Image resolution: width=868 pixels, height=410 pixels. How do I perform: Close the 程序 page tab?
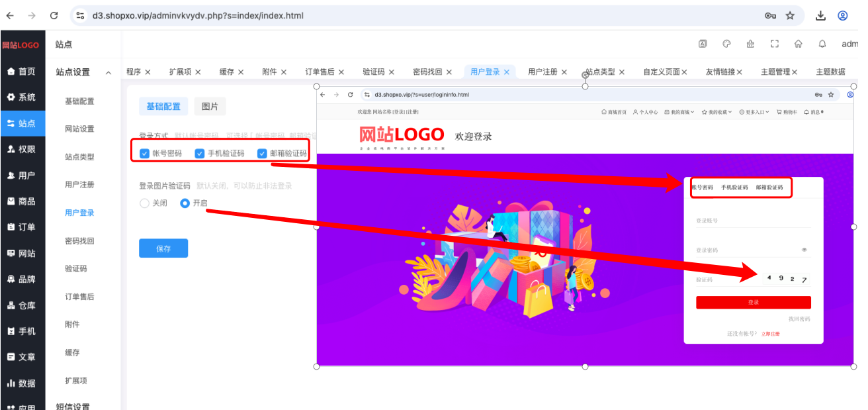point(148,72)
